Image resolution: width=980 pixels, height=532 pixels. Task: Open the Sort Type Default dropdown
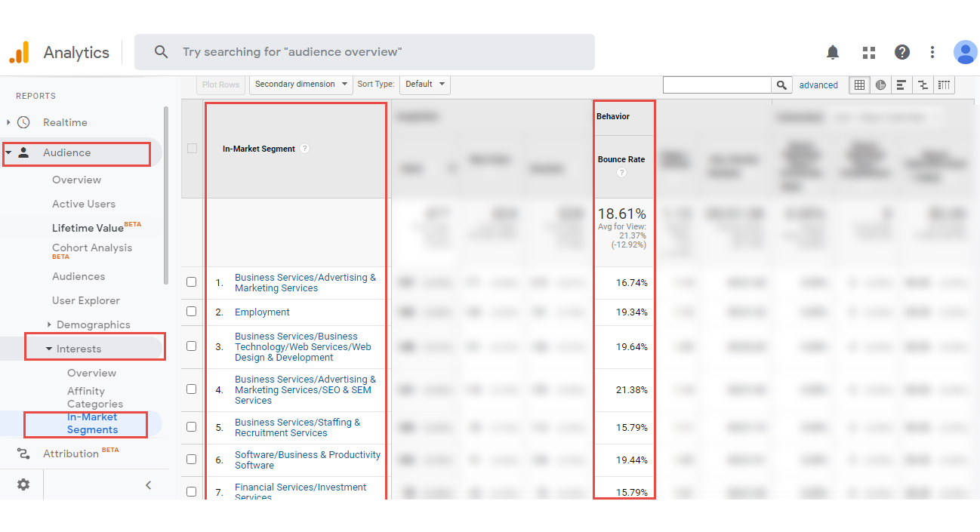[425, 85]
